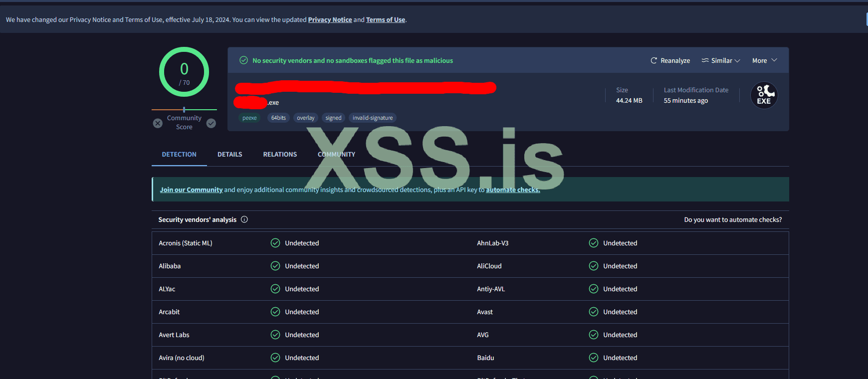Click the 'Security vendors' analysis' heading
This screenshot has width=868, height=379.
tap(198, 220)
